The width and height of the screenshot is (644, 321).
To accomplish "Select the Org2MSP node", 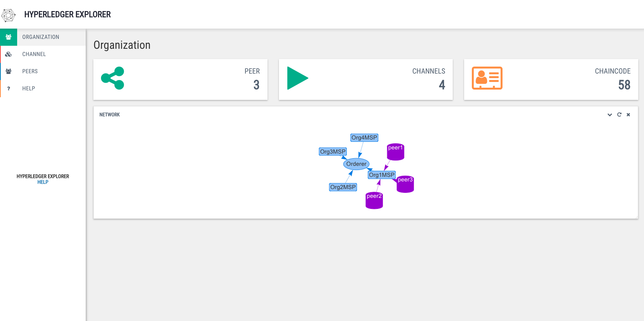I will click(343, 187).
